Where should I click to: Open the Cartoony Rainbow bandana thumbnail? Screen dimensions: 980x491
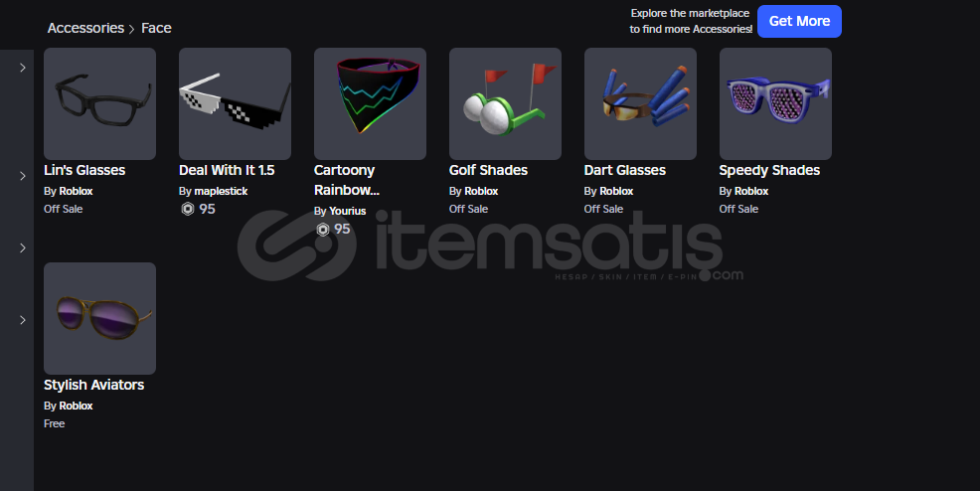(x=370, y=103)
